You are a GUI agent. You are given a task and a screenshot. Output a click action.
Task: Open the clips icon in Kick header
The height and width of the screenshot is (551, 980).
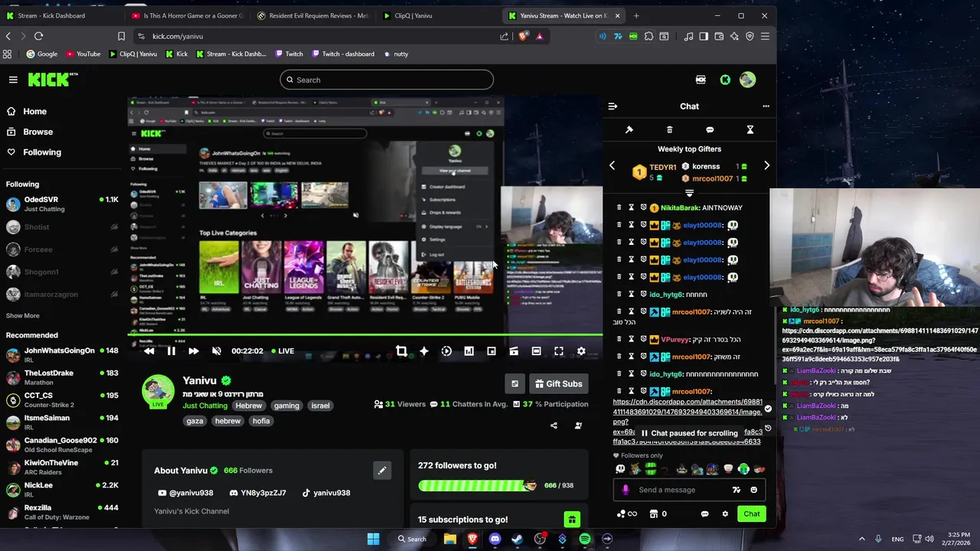click(701, 80)
